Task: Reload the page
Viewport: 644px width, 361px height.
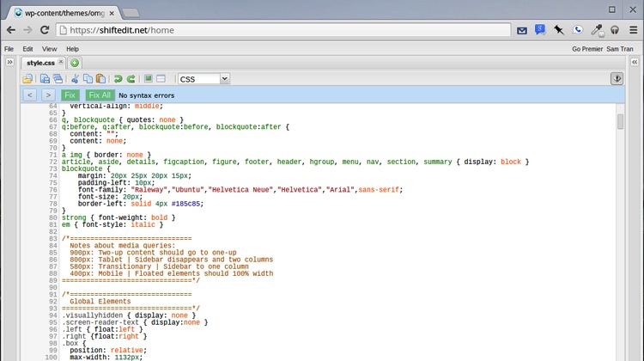Action: [45, 30]
